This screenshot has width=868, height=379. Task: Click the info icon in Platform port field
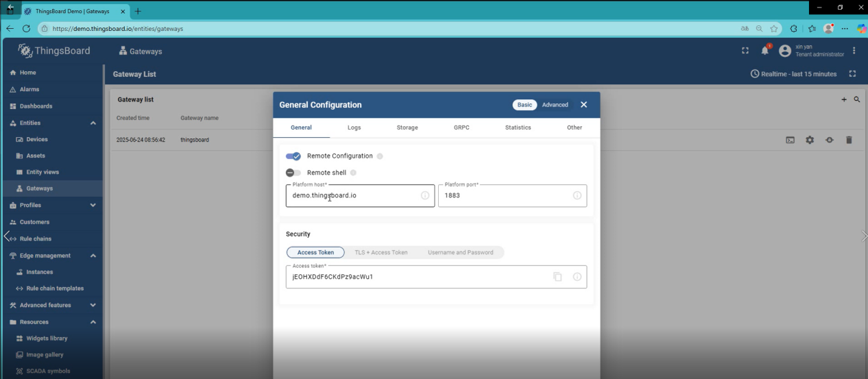[x=577, y=195]
